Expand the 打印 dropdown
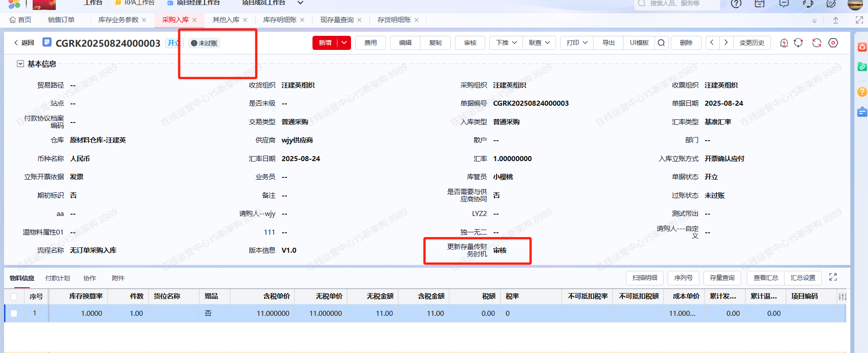This screenshot has width=868, height=353. 576,43
